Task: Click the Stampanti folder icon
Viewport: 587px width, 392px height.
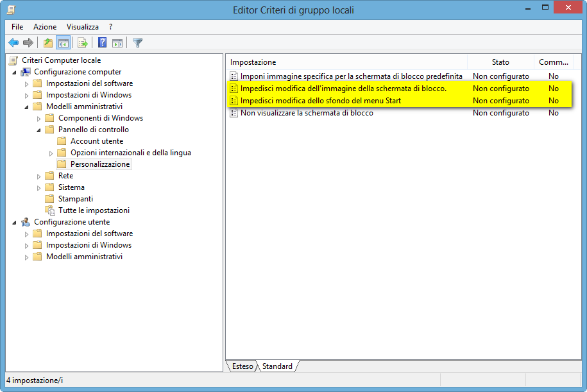Action: 49,199
